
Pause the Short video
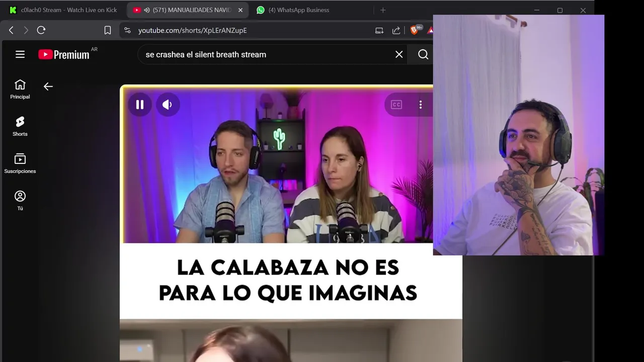(140, 105)
